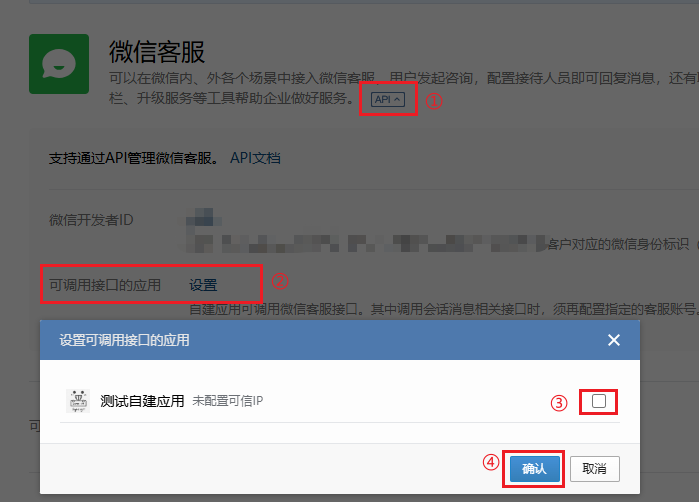The width and height of the screenshot is (699, 502).
Task: Click the 测试自建应用 app avatar icon
Action: (78, 401)
